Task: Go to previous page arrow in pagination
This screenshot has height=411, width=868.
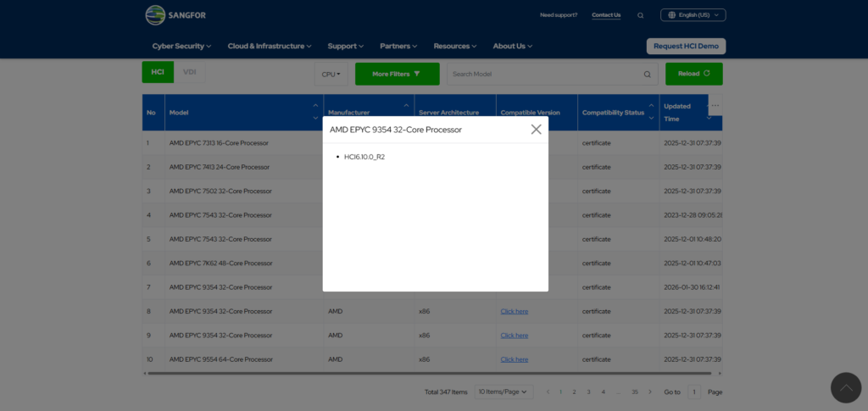Action: (548, 392)
